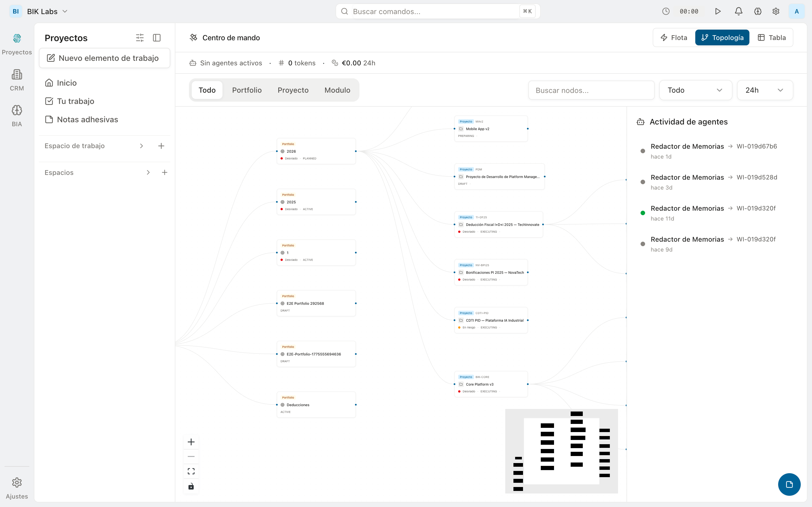Expand the Espacio de trabajo section
The image size is (812, 507).
(x=141, y=146)
